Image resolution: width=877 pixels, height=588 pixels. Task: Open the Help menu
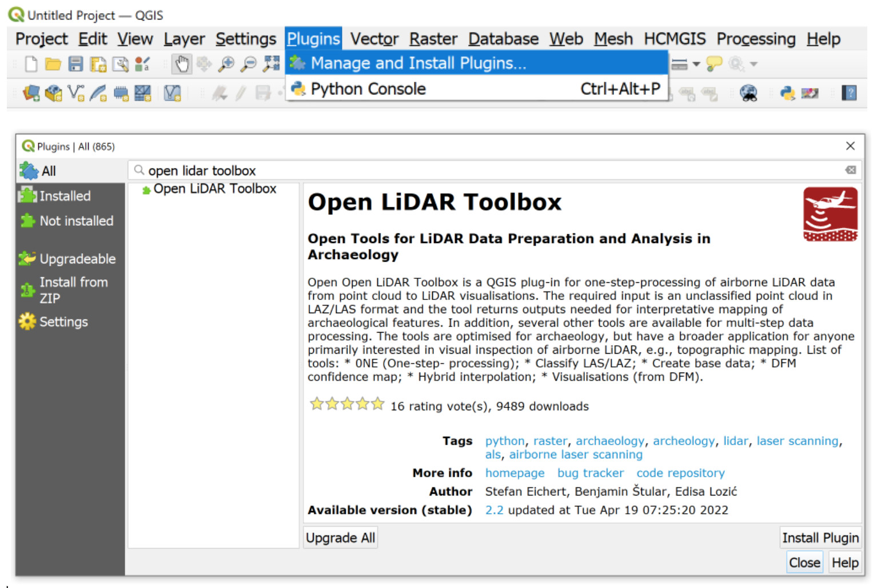coord(823,39)
